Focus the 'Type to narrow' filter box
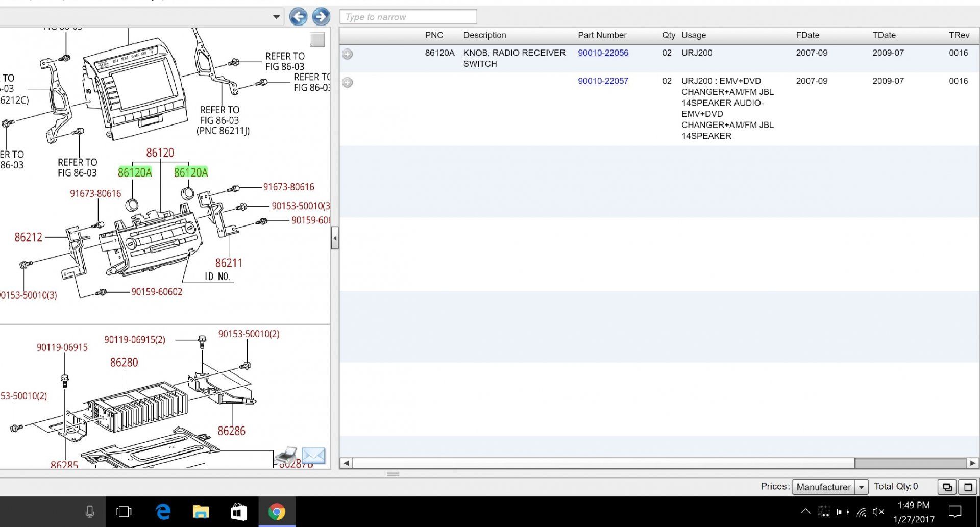 pos(408,17)
